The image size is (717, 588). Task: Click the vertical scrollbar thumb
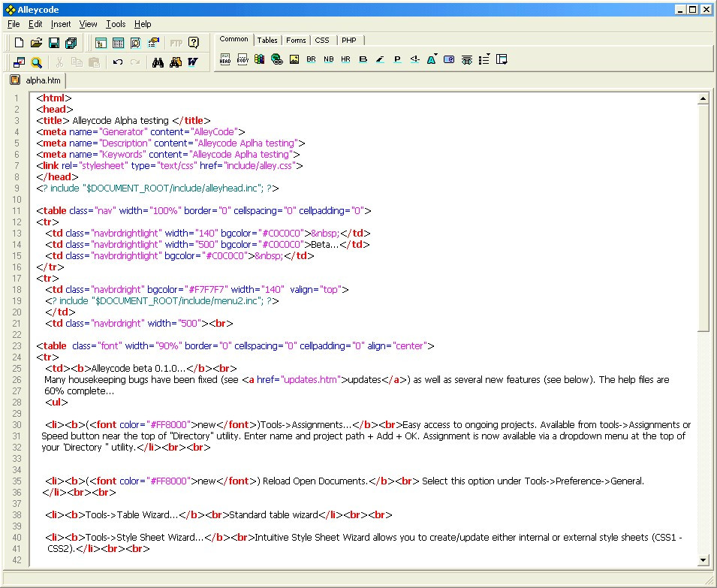pyautogui.click(x=703, y=218)
